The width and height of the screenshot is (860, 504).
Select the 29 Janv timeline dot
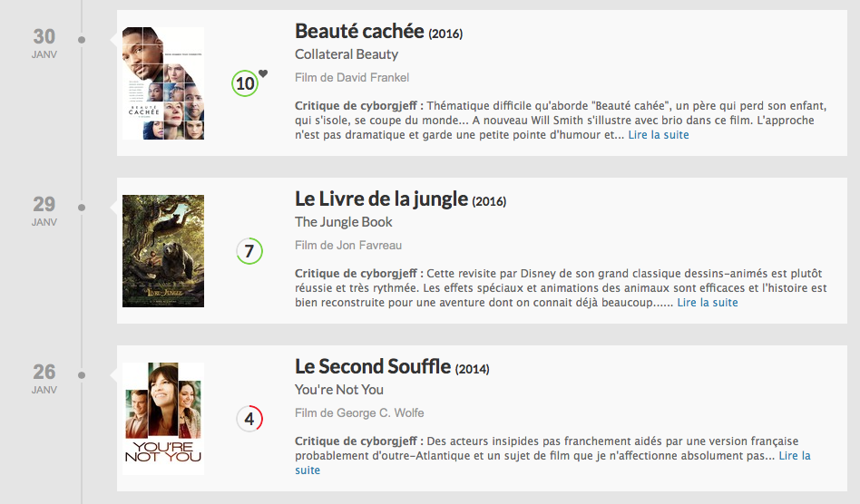[x=82, y=207]
